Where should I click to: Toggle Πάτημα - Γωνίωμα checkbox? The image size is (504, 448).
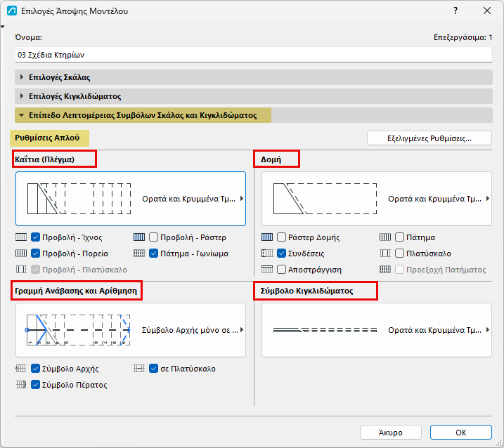(154, 253)
